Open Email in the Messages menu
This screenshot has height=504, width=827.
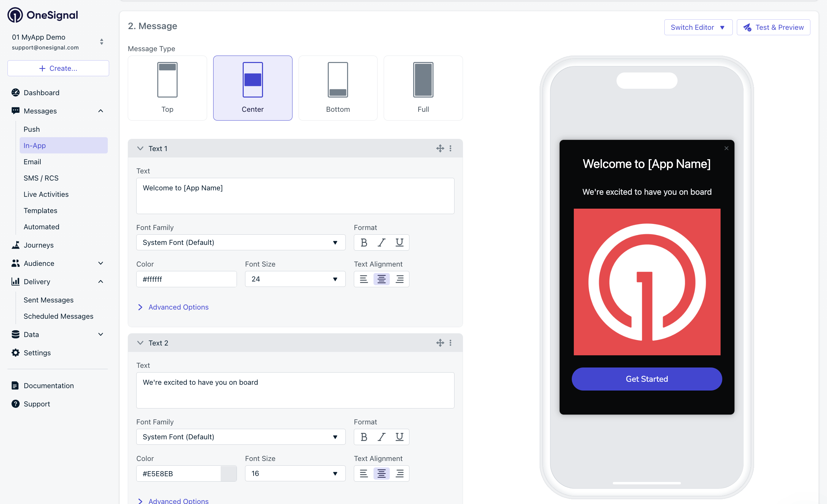coord(32,162)
